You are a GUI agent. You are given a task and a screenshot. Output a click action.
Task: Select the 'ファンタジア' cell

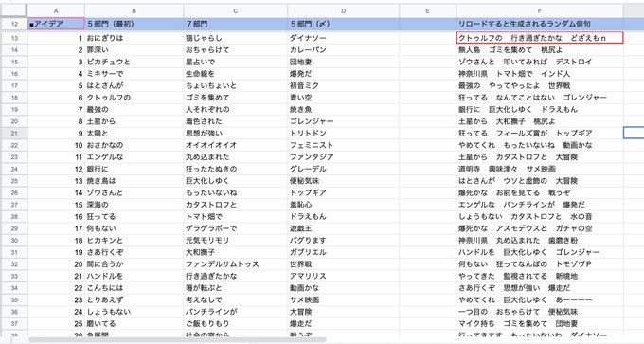coord(343,157)
